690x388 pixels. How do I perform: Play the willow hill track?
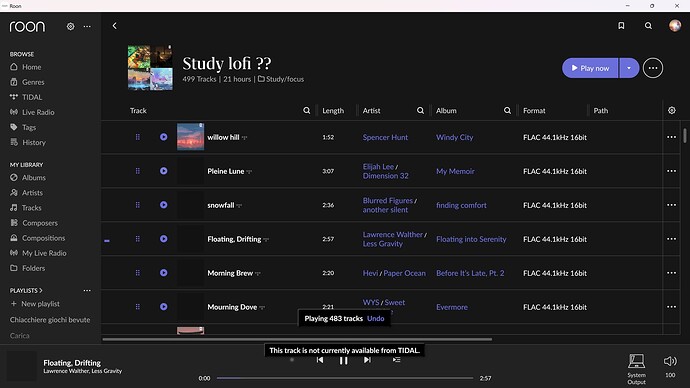click(164, 137)
